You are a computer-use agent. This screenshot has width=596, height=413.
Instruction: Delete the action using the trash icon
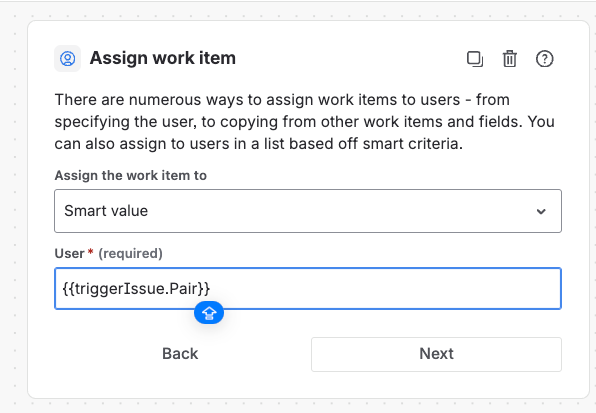(x=510, y=59)
